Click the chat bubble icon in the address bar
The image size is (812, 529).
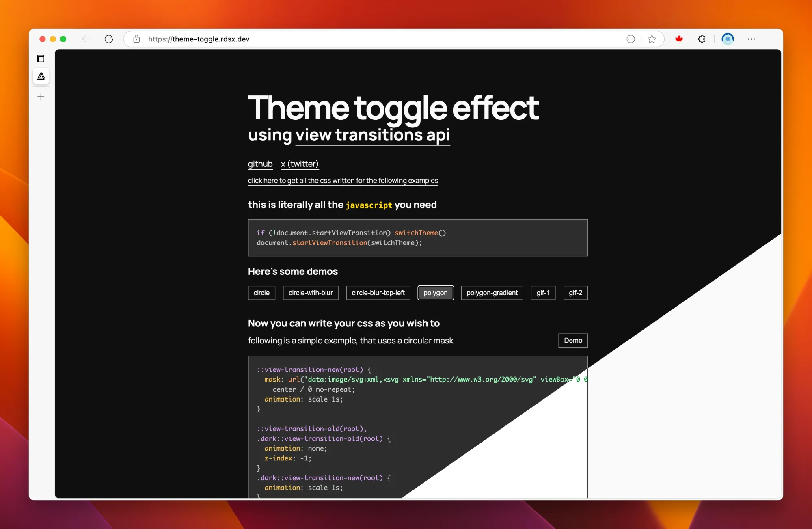(631, 39)
